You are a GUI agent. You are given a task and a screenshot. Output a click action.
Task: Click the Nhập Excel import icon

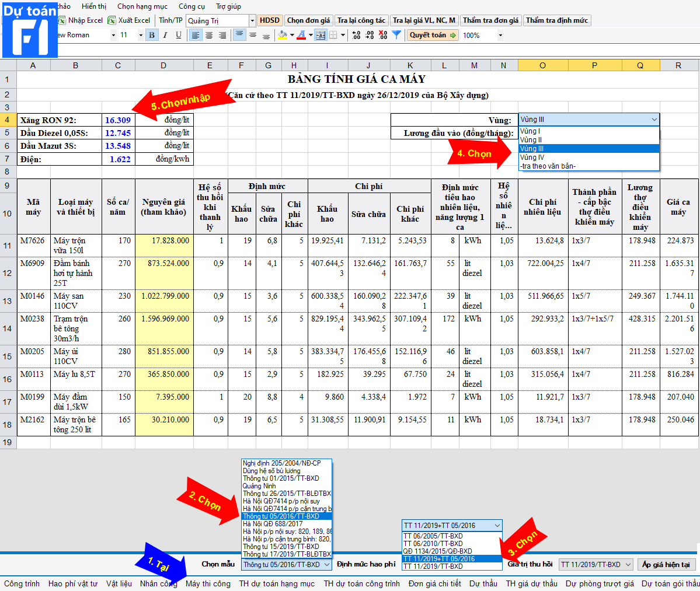pos(62,20)
